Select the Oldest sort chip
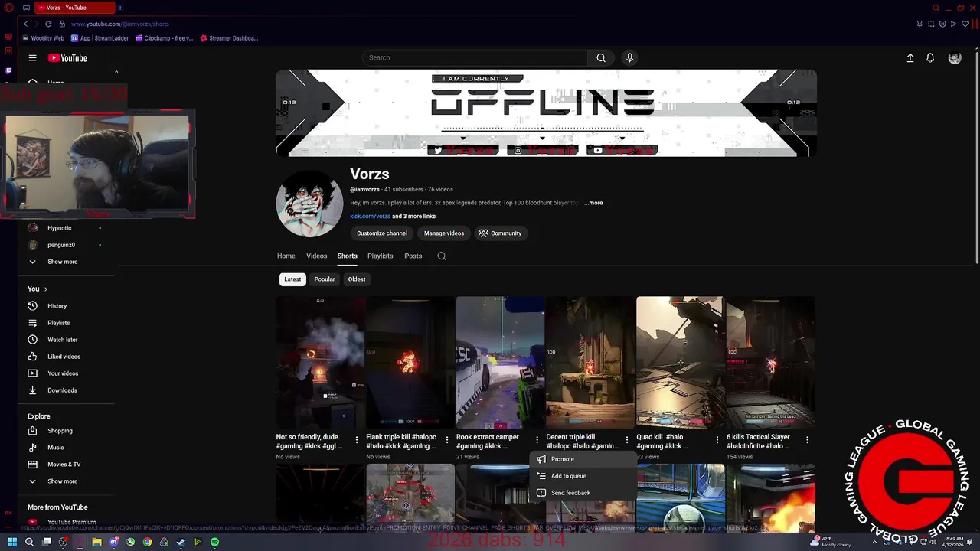980x551 pixels. (x=357, y=279)
